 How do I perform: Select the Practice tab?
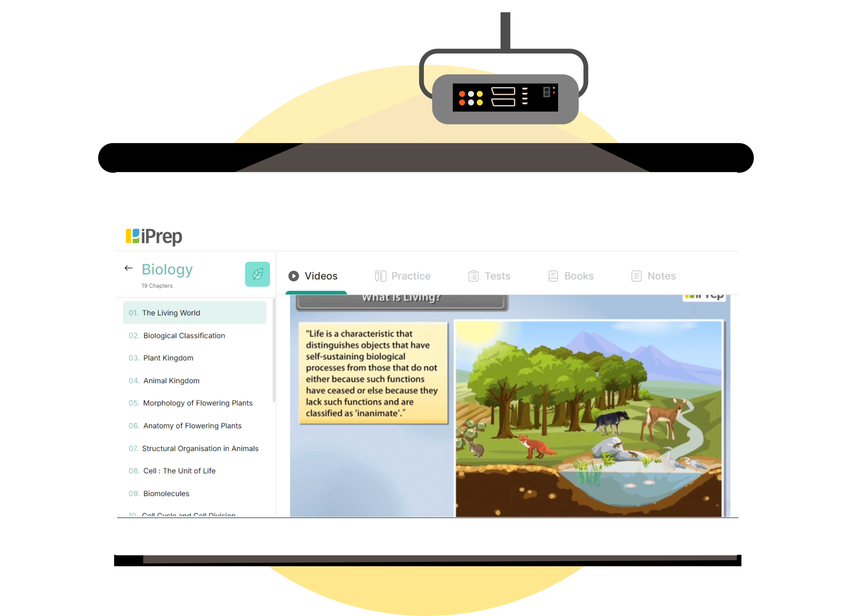click(403, 276)
